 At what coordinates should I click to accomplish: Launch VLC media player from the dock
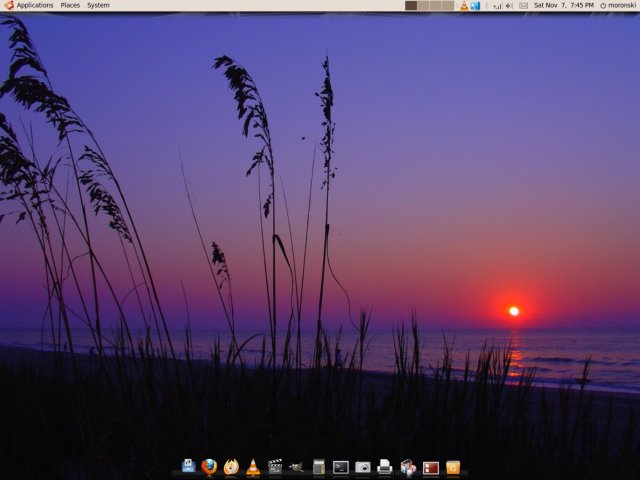253,467
